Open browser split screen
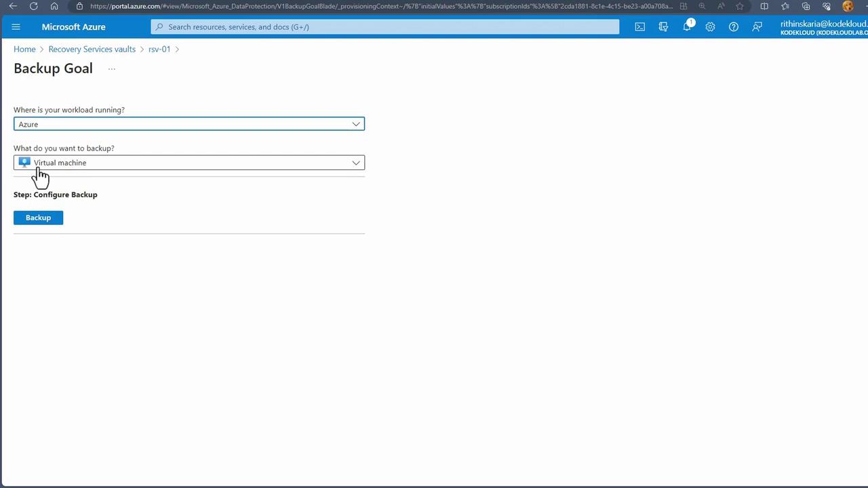 [764, 6]
